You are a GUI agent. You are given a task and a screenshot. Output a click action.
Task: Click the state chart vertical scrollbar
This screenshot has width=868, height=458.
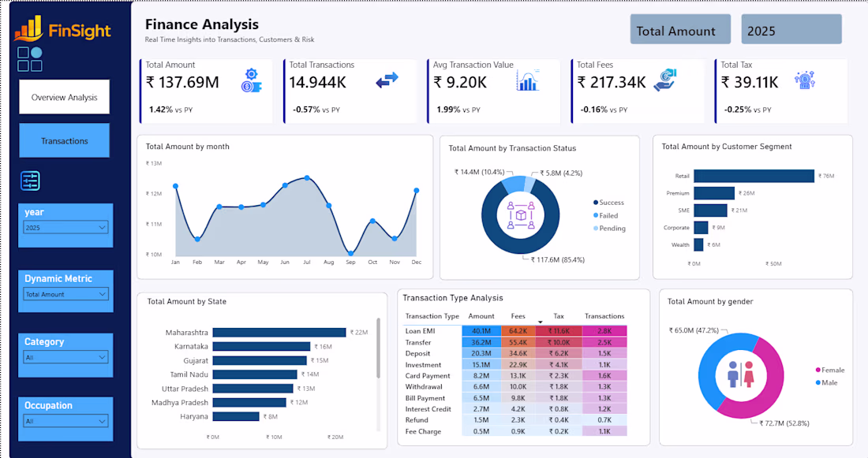coord(379,348)
